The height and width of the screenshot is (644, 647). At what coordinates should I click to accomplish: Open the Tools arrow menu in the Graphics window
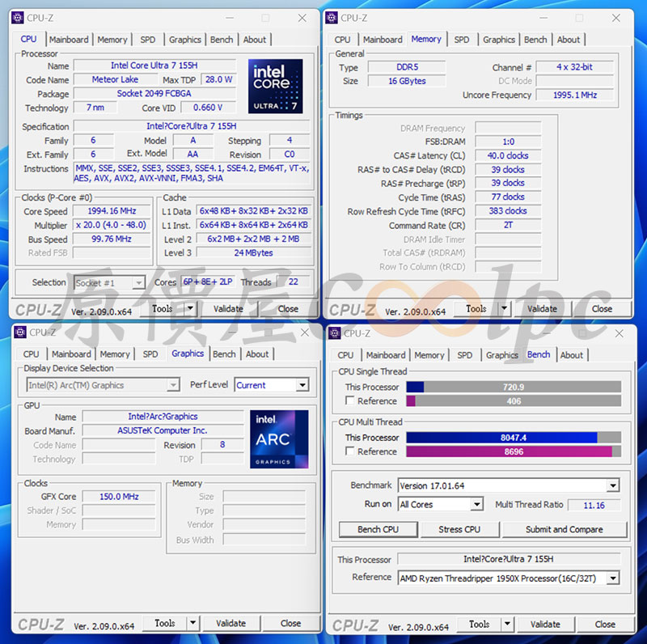[192, 623]
